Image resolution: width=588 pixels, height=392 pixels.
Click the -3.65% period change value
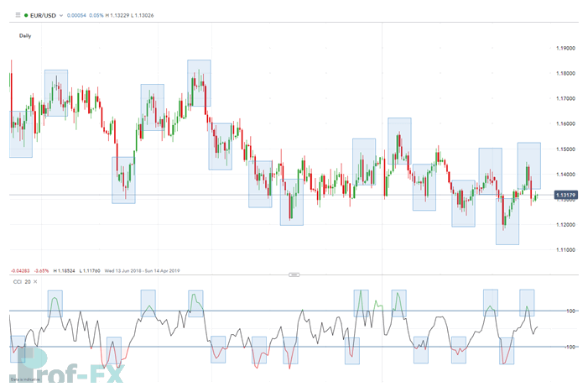coord(41,270)
